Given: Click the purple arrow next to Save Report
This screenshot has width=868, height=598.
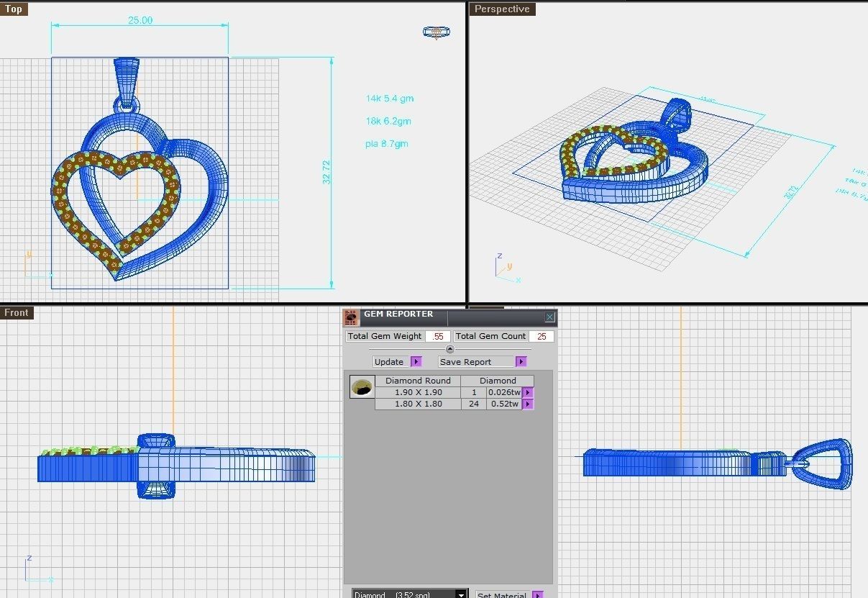Looking at the screenshot, I should point(521,361).
